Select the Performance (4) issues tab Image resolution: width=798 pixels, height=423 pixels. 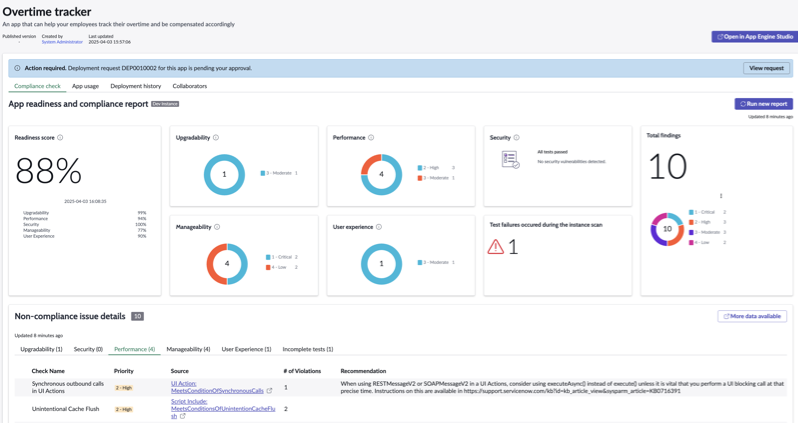click(x=134, y=349)
